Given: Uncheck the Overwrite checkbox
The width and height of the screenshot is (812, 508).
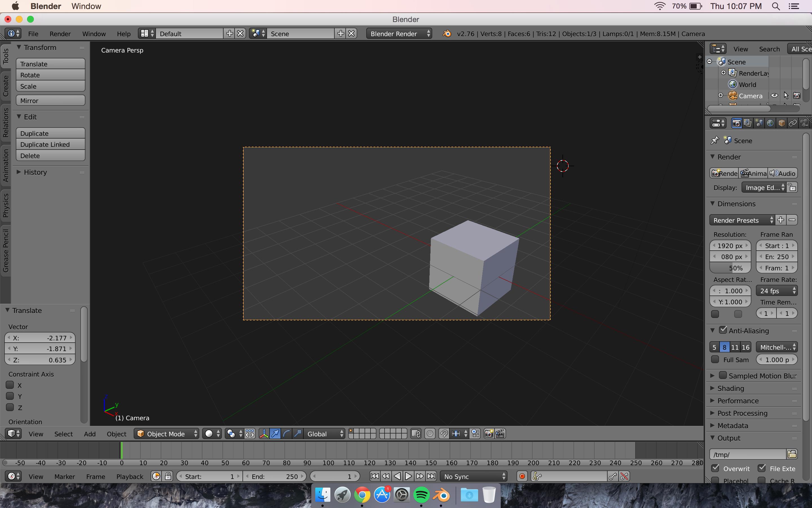Looking at the screenshot, I should [x=715, y=468].
